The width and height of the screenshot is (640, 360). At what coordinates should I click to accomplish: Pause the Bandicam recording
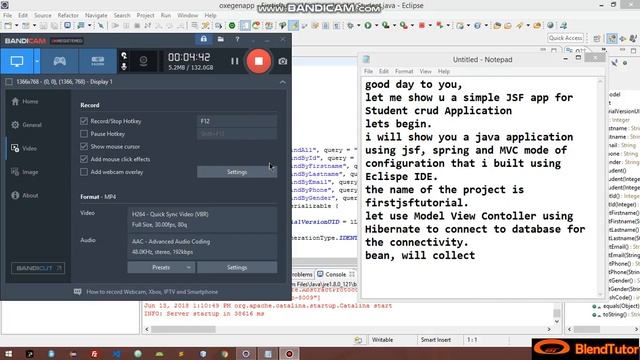234,61
